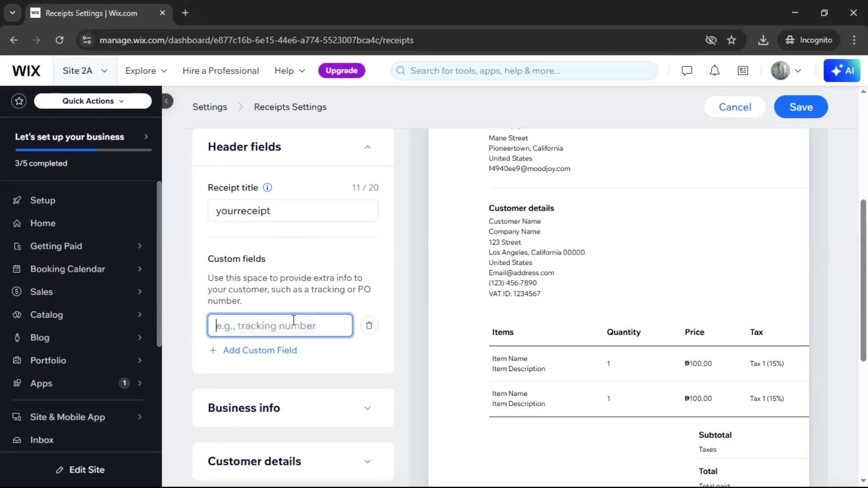This screenshot has height=488, width=868.
Task: Open the Explore dropdown menu
Action: tap(146, 70)
